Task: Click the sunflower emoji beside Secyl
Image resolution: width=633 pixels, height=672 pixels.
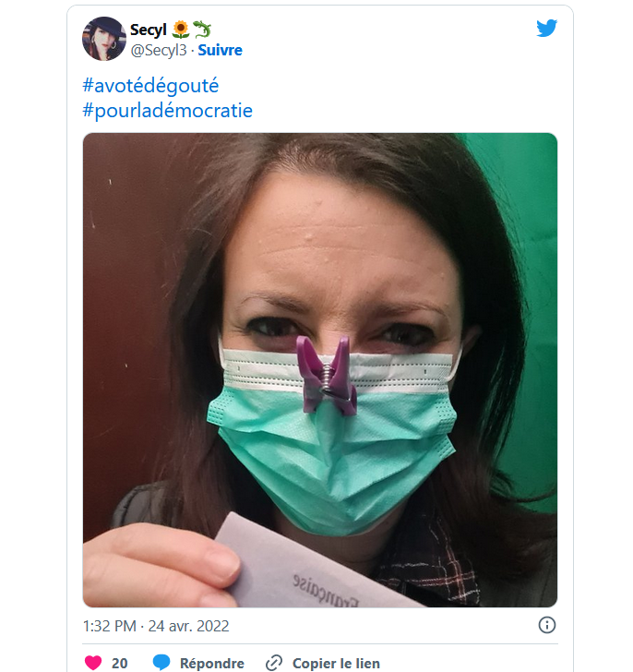Action: [x=180, y=30]
